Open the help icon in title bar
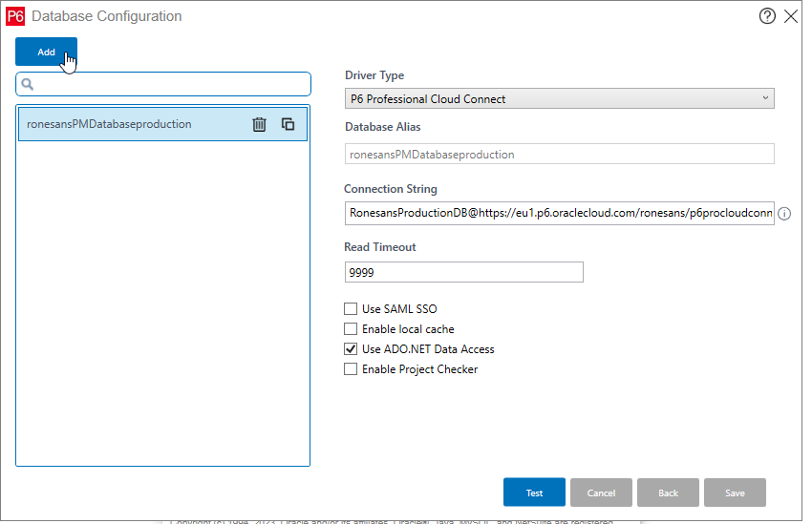The width and height of the screenshot is (812, 524). point(767,16)
